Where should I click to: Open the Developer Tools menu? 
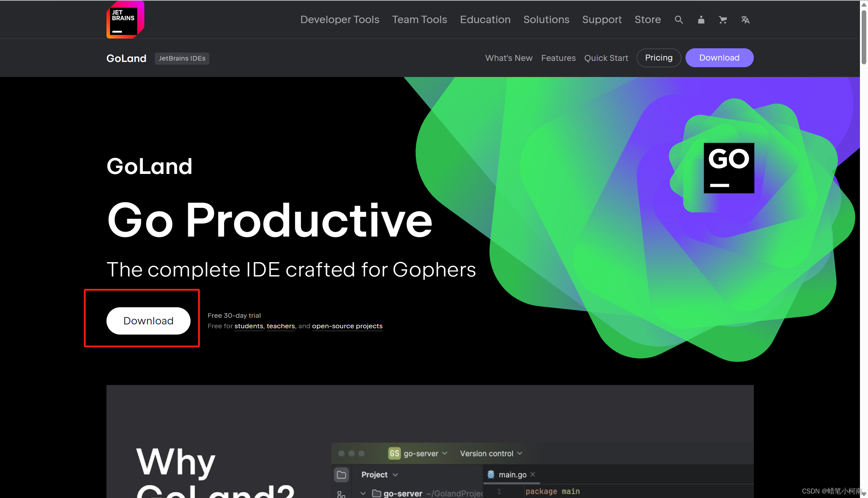click(x=339, y=20)
